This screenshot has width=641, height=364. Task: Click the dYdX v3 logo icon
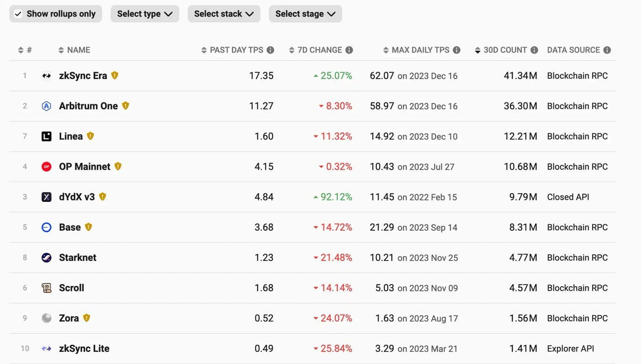tap(46, 197)
